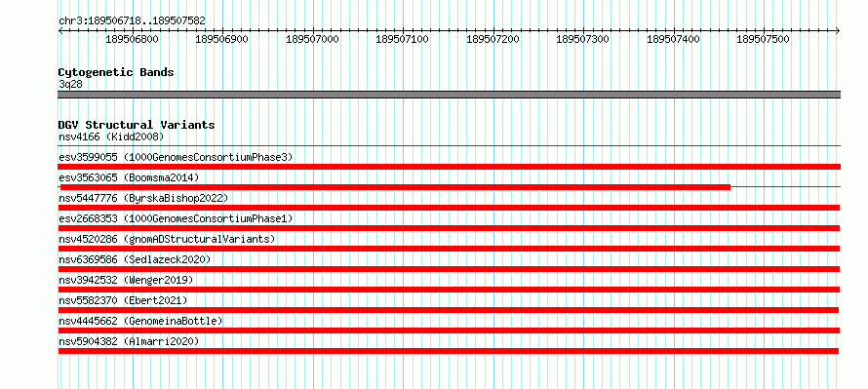Click the chr3:189506718..189507582 region label
Image resolution: width=868 pixels, height=389 pixels.
click(132, 21)
